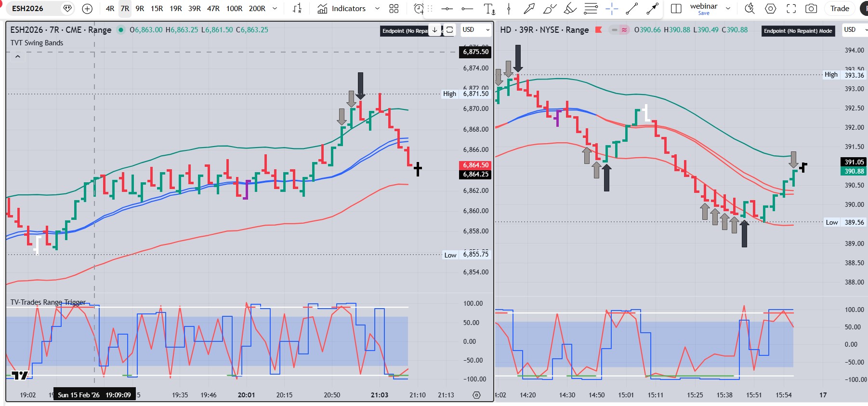Expand the range interval dropdown arrow
Viewport: 868px width, 406px height.
[x=275, y=9]
